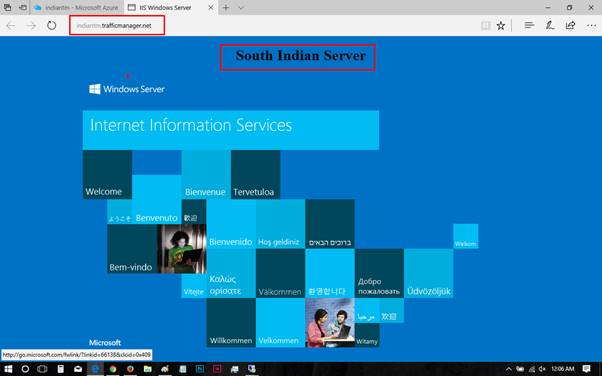The image size is (602, 376).
Task: Expand tab previews chevron
Action: coord(241,8)
